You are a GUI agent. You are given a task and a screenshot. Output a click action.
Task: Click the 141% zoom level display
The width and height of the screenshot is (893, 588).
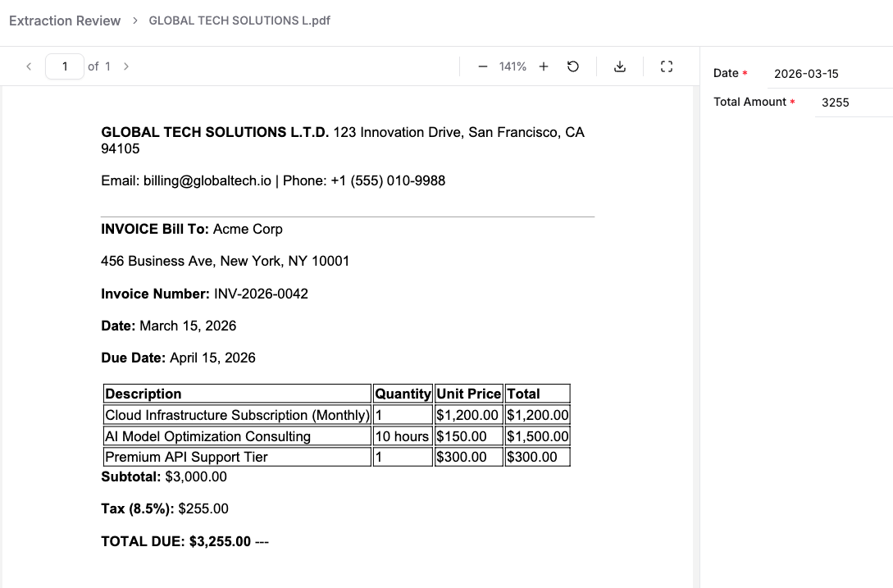[513, 66]
